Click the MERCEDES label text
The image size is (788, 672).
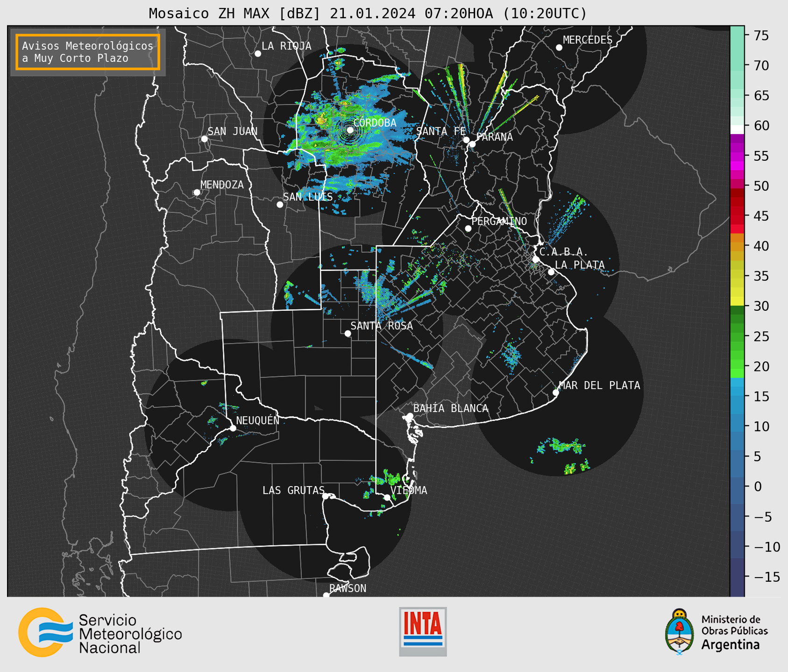[588, 40]
